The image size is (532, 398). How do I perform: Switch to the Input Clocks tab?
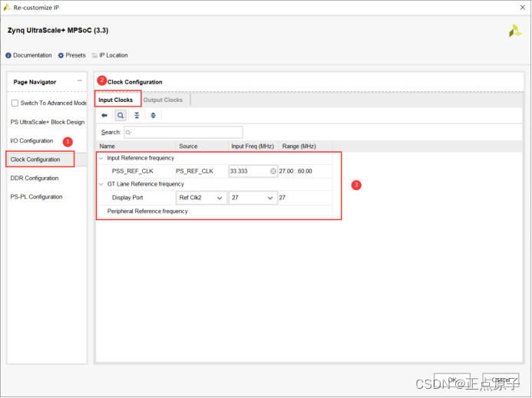[116, 100]
